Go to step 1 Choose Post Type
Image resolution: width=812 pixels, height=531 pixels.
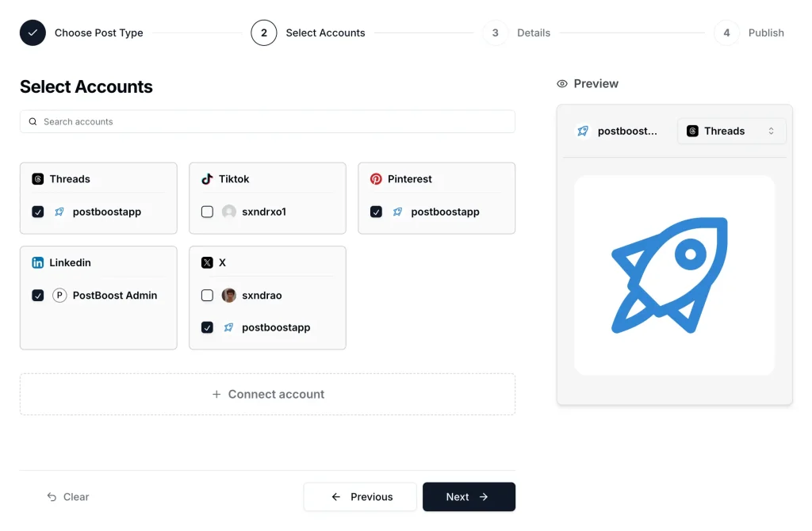click(x=33, y=33)
